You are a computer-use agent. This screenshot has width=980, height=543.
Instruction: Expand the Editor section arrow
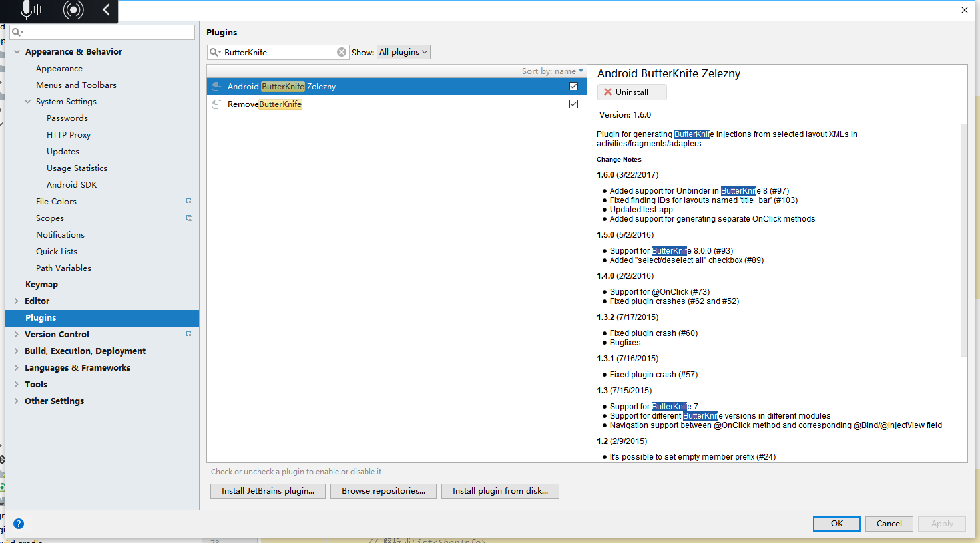click(x=17, y=301)
